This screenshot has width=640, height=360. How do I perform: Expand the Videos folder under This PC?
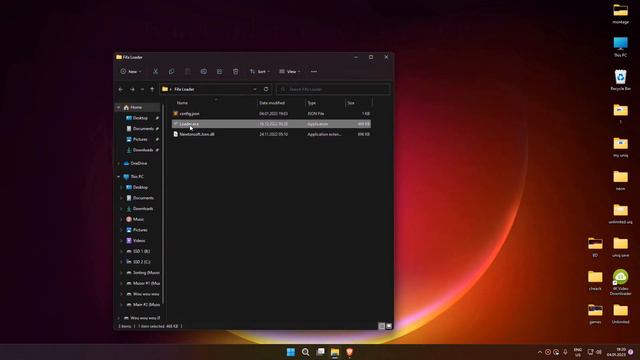click(121, 240)
